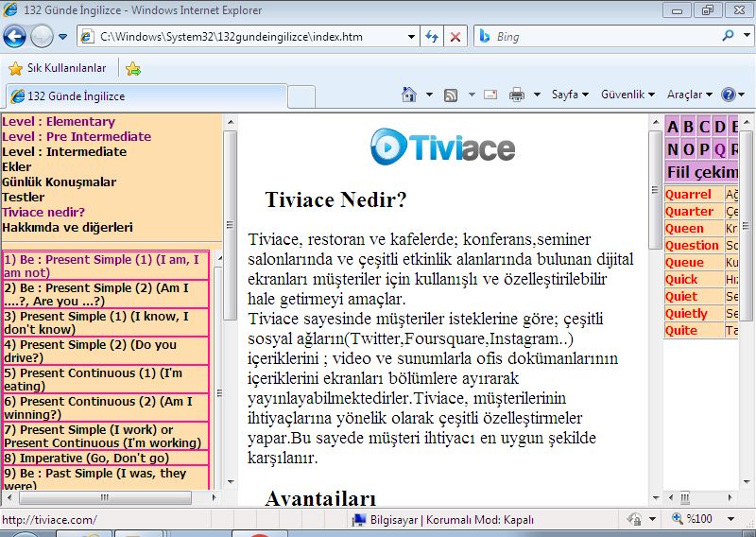Open the recent pages dropdown next to Forward
The width and height of the screenshot is (756, 537).
click(x=62, y=37)
